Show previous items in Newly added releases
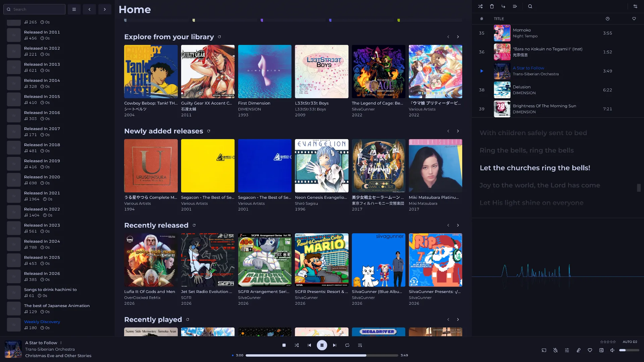Image resolution: width=644 pixels, height=362 pixels. [x=448, y=131]
